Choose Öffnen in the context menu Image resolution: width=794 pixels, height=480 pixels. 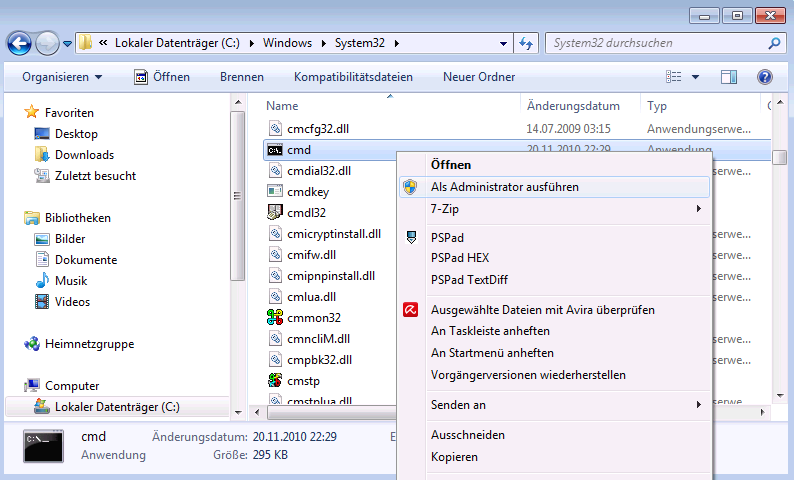point(554,165)
